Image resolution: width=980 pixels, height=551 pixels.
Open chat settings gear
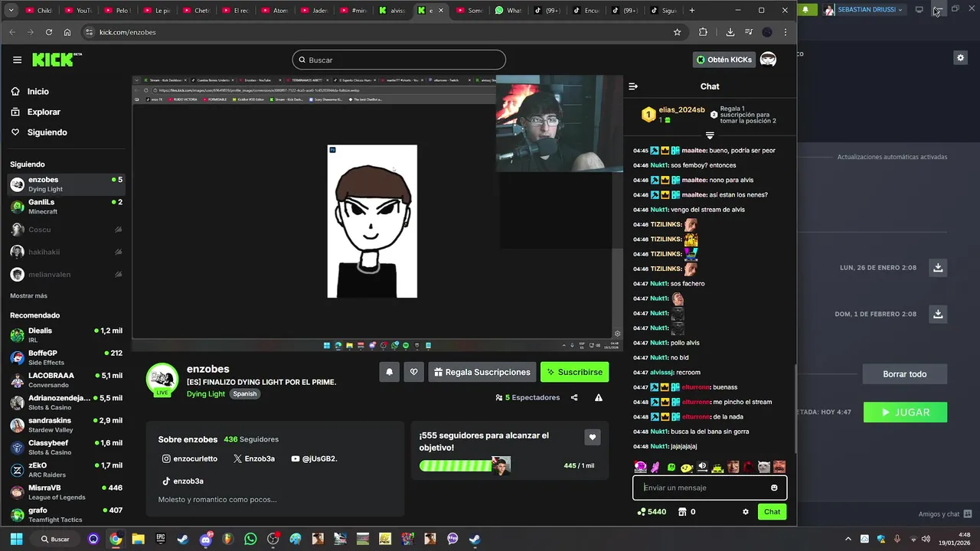click(x=746, y=512)
